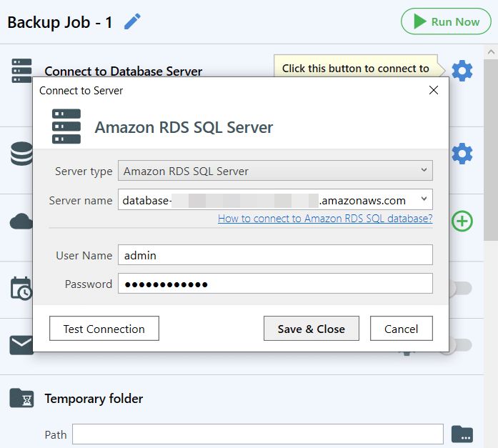This screenshot has height=448, width=498.
Task: Cancel the Connect to Server dialog
Action: [x=401, y=328]
